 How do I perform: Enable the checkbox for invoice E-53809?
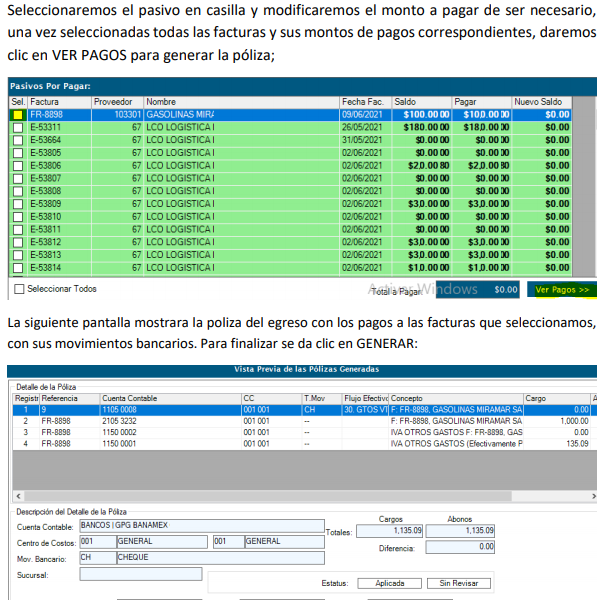tap(18, 204)
